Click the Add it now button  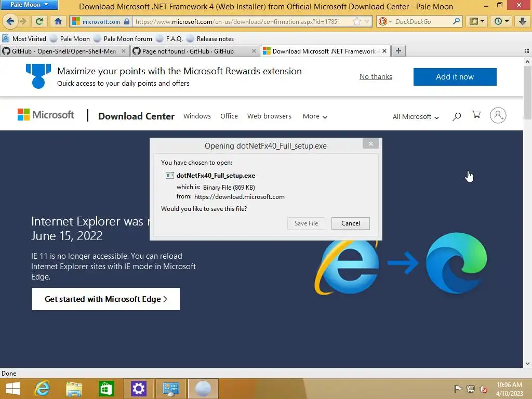[455, 77]
